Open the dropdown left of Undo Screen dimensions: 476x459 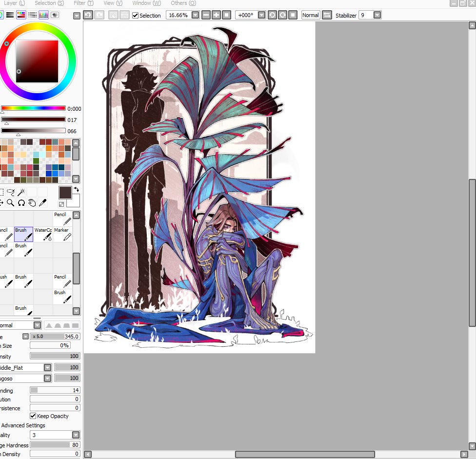tap(77, 16)
